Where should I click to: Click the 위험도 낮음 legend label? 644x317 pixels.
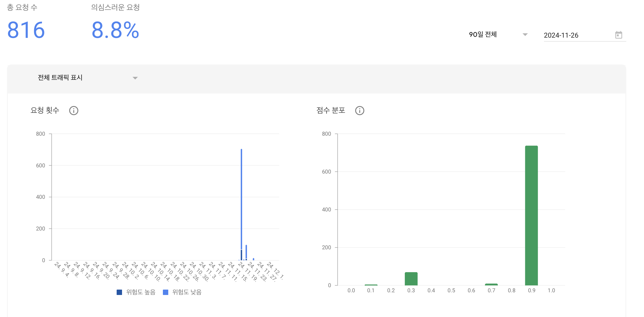(187, 292)
